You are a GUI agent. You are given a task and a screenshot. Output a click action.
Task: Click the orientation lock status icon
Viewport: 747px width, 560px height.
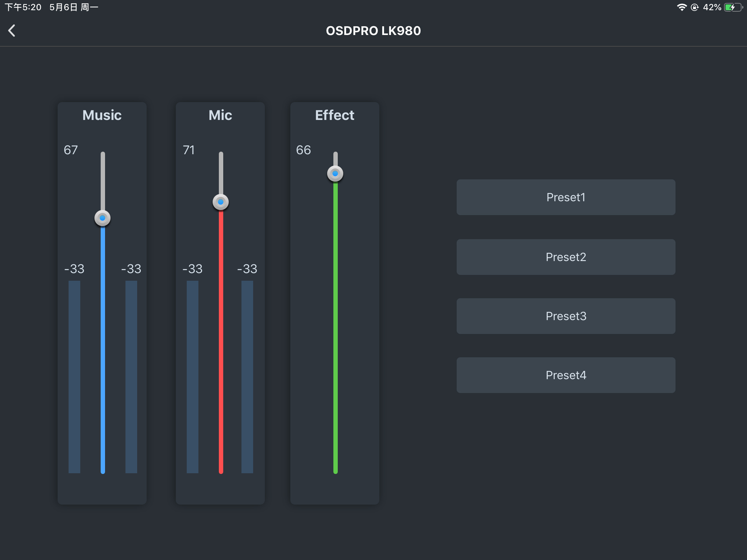pyautogui.click(x=694, y=7)
